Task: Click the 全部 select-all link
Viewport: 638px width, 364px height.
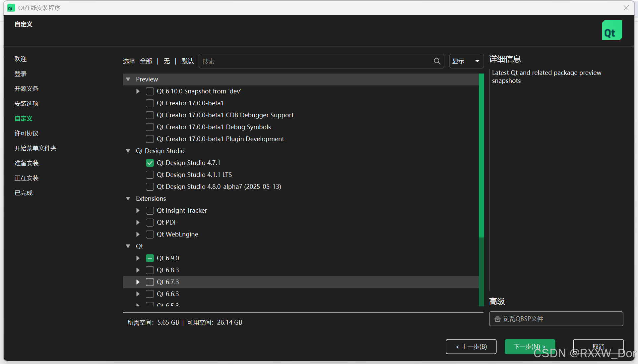Action: coord(146,61)
